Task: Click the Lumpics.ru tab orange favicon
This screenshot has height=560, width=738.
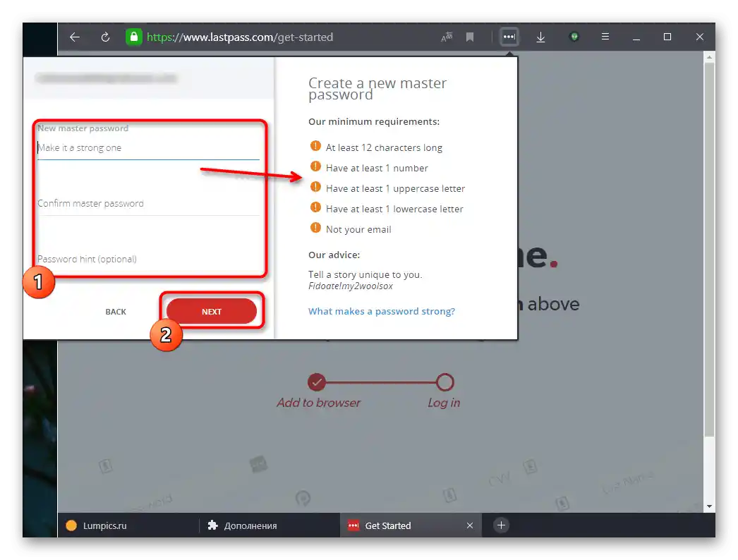Action: (71, 525)
